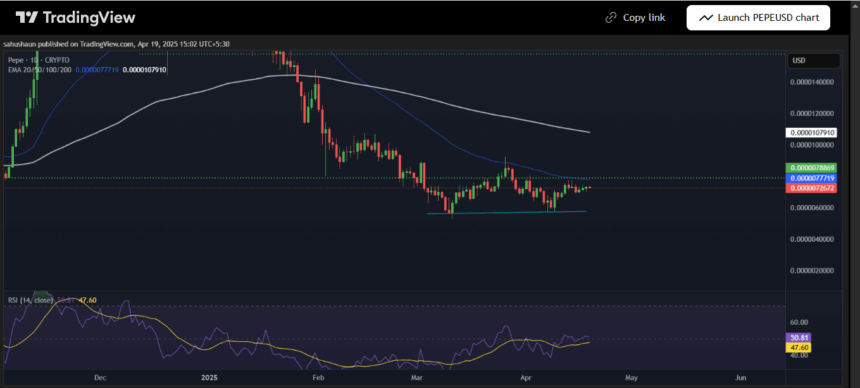Click the TradingView logo

(75, 18)
